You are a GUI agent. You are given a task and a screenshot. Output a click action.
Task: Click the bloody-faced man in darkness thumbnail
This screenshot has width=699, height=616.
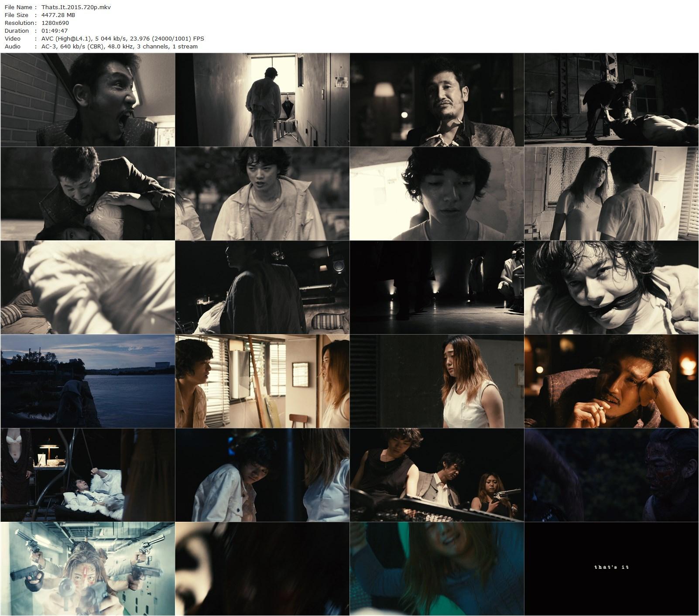611,475
